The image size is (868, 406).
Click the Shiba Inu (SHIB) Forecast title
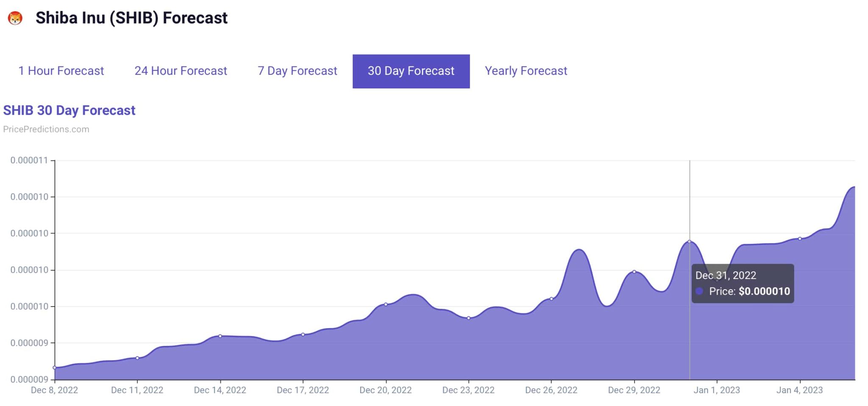click(x=131, y=18)
